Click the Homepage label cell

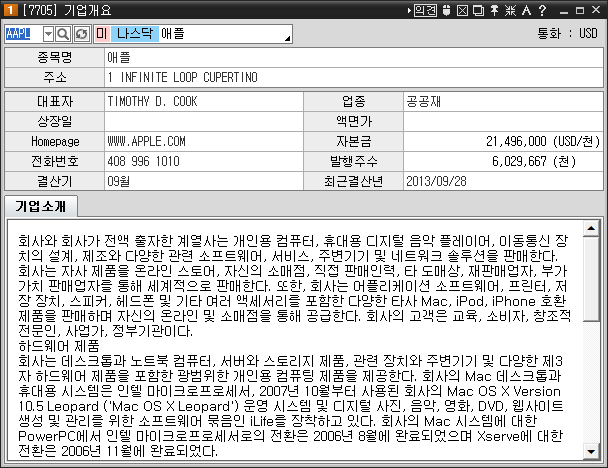pos(55,142)
